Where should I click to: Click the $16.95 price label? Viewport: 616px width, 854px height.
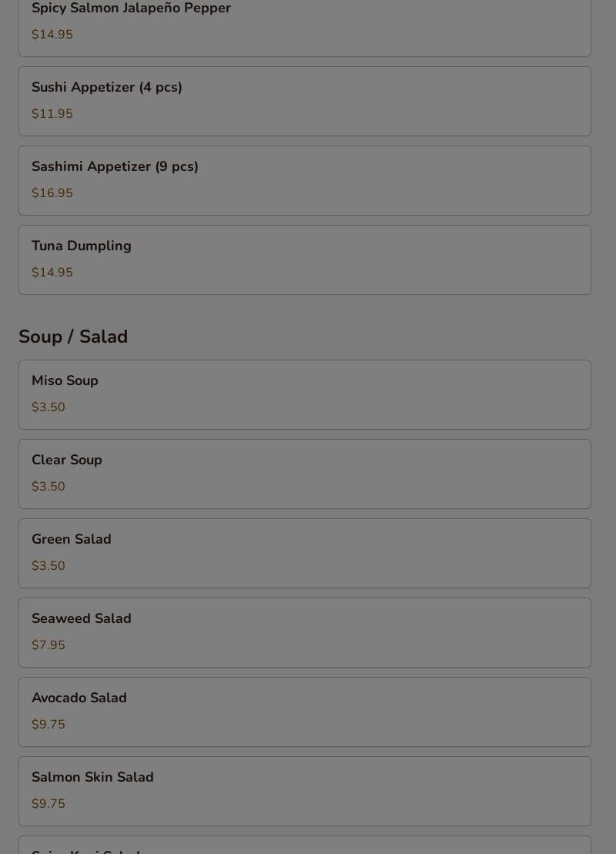(52, 193)
